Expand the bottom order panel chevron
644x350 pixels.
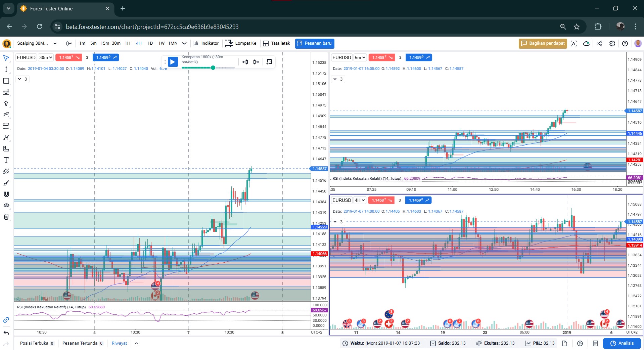coord(136,343)
